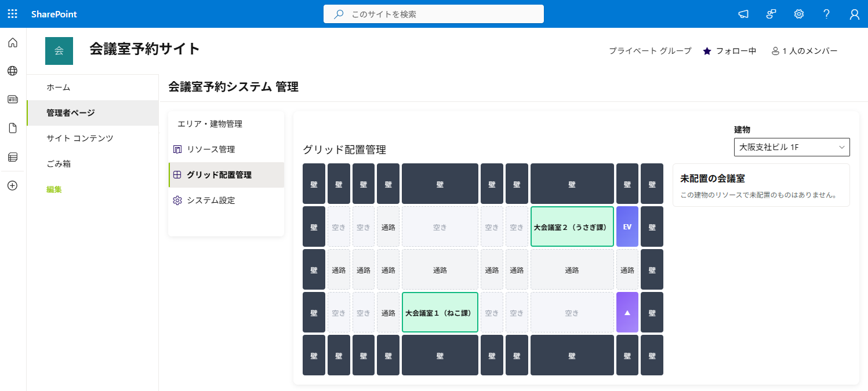Click the 壁 cell right of the EV cell

pyautogui.click(x=652, y=226)
